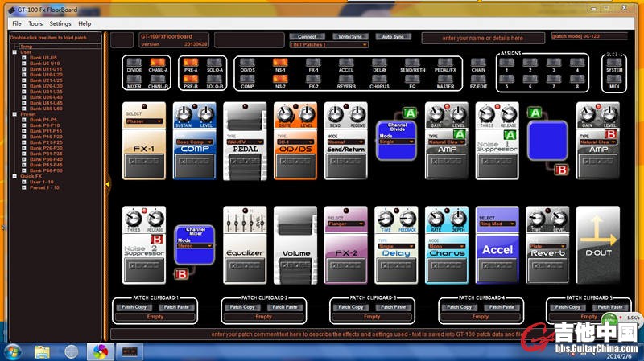Click the GT-100 FloorBoard taskbar icon

click(x=130, y=351)
